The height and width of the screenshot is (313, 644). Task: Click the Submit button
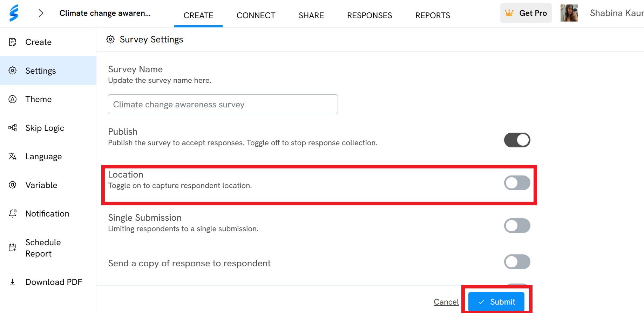(x=496, y=302)
